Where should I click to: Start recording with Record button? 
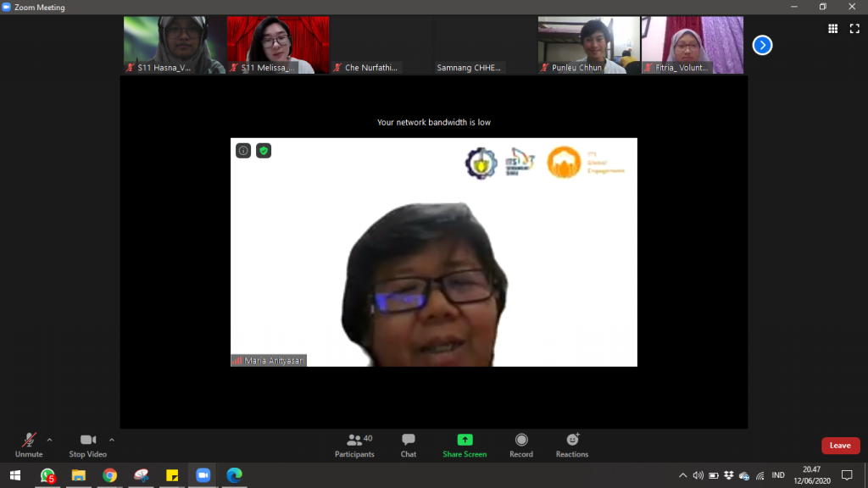coord(521,444)
